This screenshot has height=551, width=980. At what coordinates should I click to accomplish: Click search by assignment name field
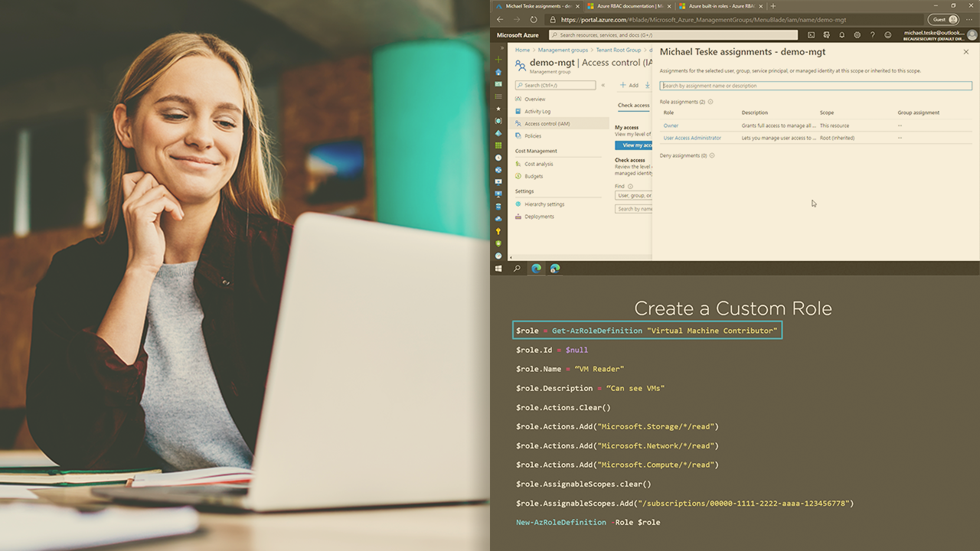point(815,86)
